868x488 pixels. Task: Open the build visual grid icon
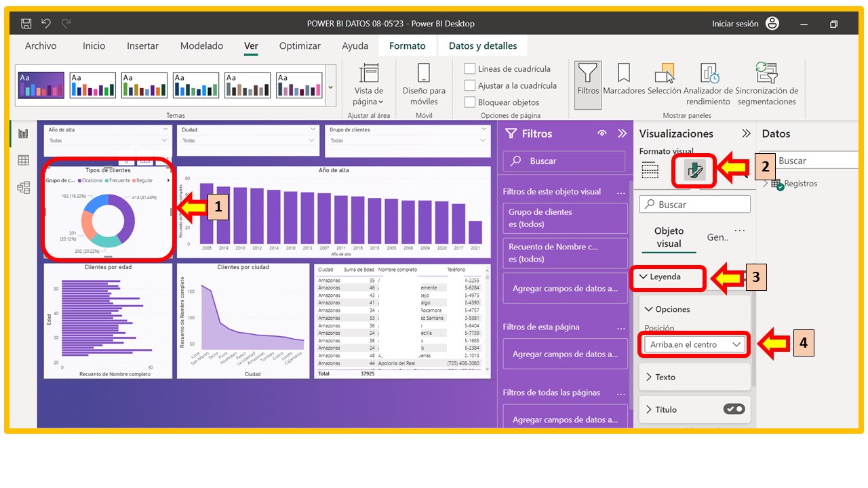(x=650, y=171)
